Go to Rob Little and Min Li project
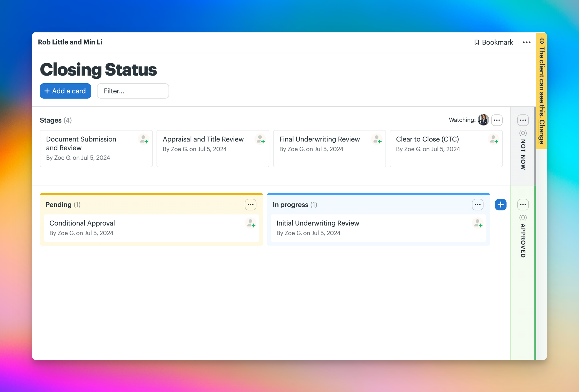The image size is (579, 392). (70, 42)
